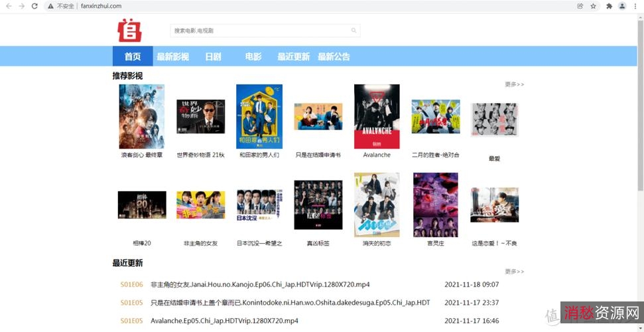The image size is (644, 332).
Task: Click the 相棒20 title link
Action: point(142,243)
